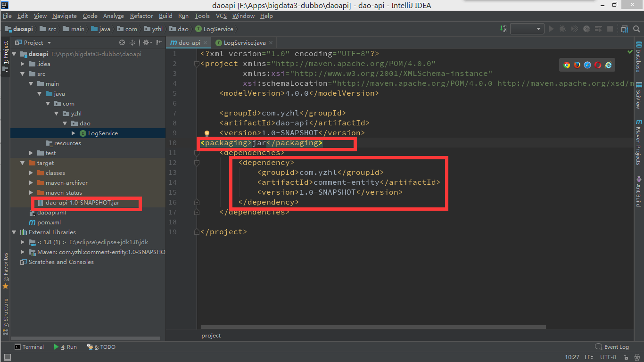Toggle tool window bars corner icon
The image size is (644, 362).
tap(7, 358)
